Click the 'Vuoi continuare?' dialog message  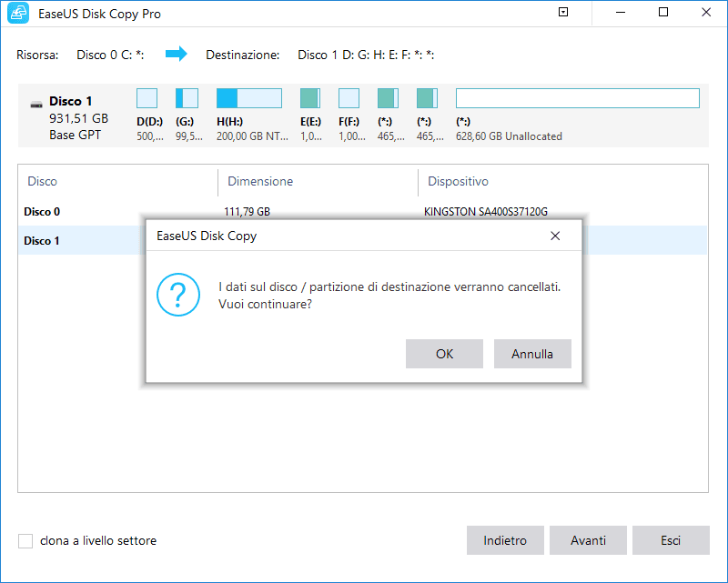pyautogui.click(x=265, y=304)
